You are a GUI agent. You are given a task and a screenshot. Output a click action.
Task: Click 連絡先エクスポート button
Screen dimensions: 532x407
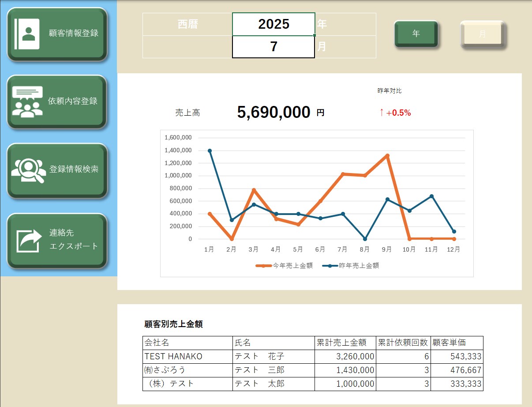pos(57,241)
